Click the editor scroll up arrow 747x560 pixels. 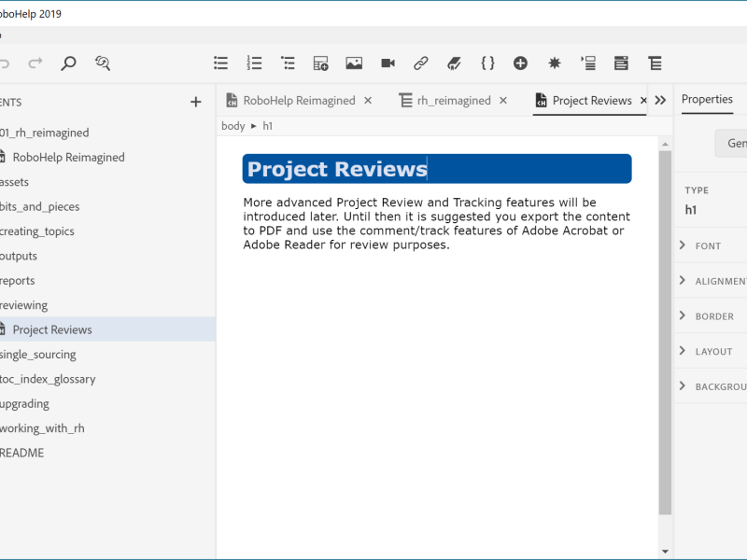coord(665,144)
